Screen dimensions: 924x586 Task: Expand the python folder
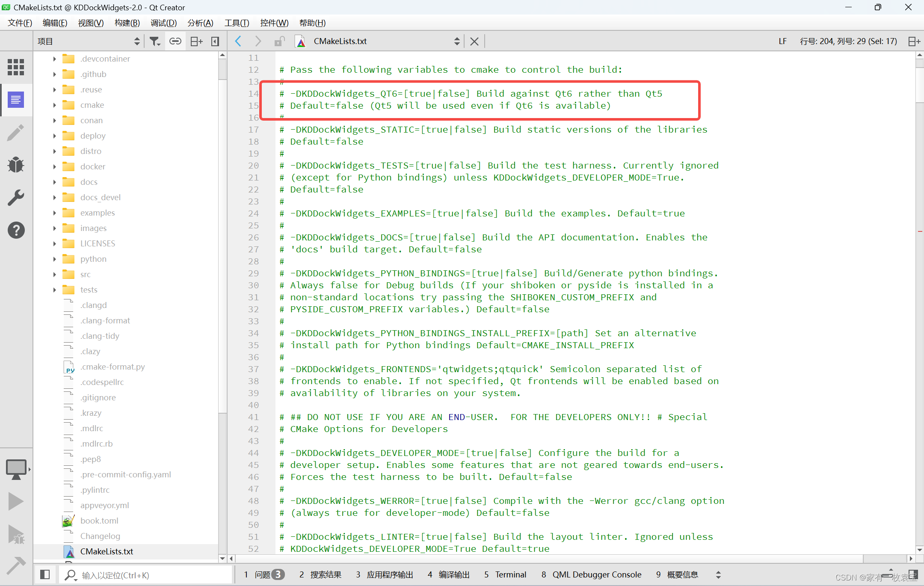(x=54, y=259)
